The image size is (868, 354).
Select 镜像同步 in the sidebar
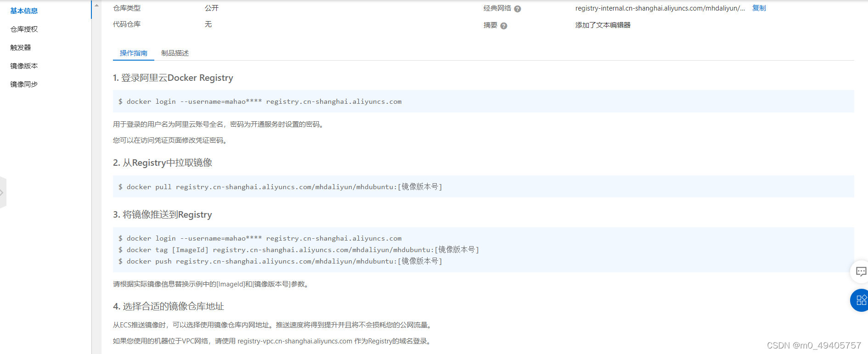[x=24, y=84]
